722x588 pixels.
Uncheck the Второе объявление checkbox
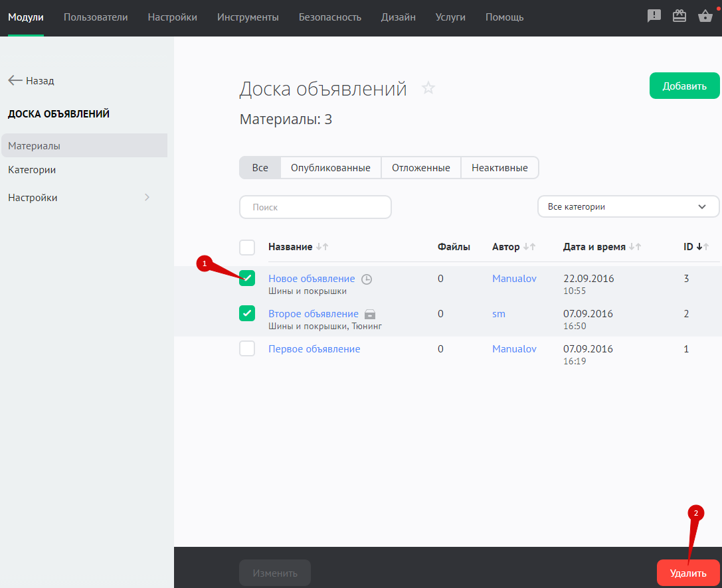tap(247, 313)
